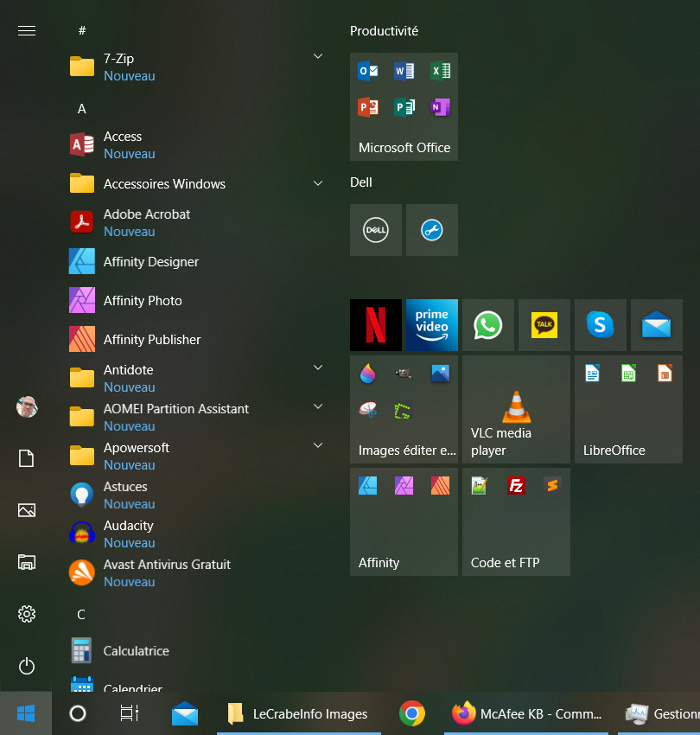Launch Access from the app list

pyautogui.click(x=196, y=145)
